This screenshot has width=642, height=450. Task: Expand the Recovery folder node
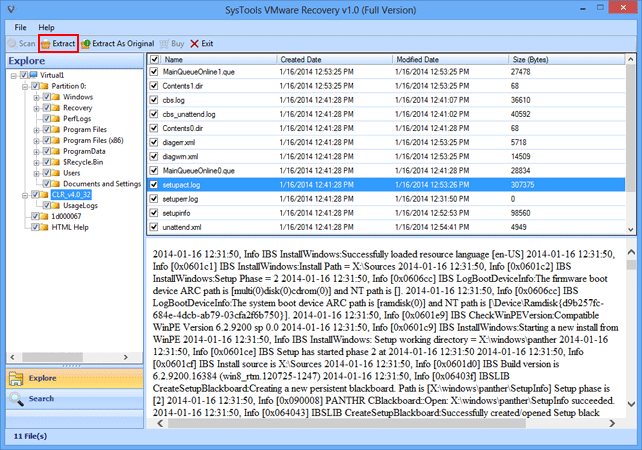[37, 108]
